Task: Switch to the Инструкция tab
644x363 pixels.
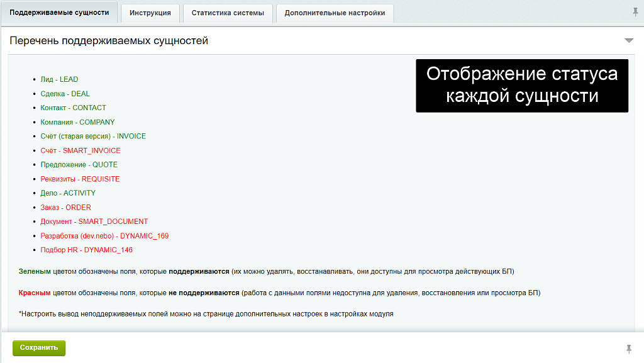Action: tap(150, 13)
